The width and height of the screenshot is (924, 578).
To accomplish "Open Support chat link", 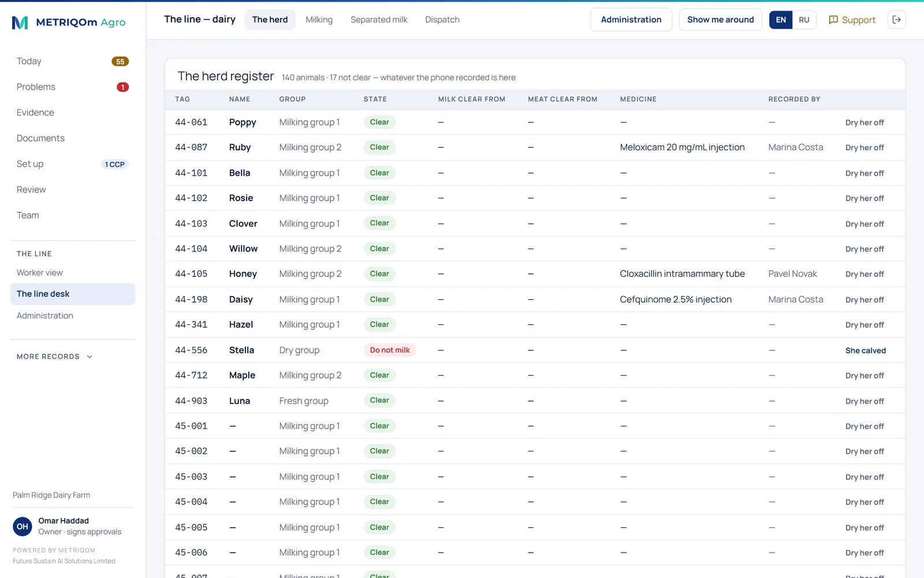I will pyautogui.click(x=852, y=20).
